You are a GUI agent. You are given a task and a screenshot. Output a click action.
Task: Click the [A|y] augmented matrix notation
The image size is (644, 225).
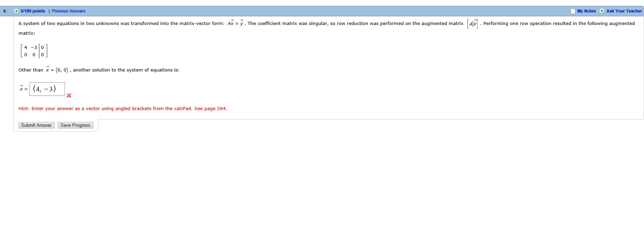click(472, 24)
